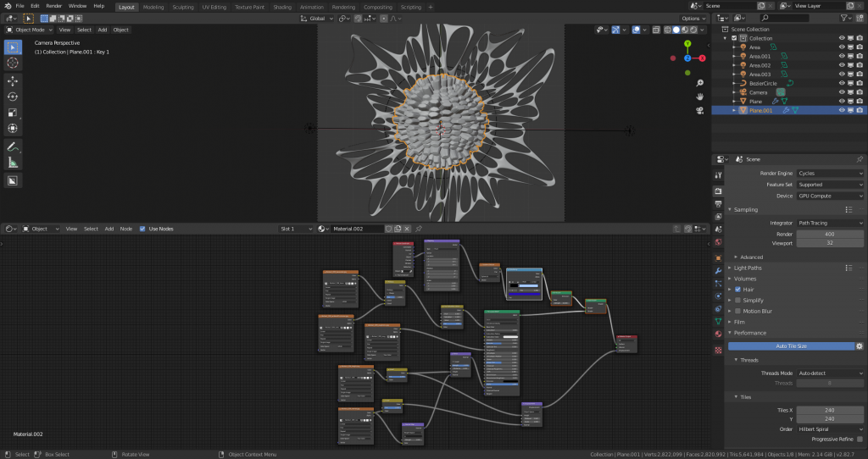Click the zoom magnifier icon in viewport
868x459 pixels.
click(699, 83)
